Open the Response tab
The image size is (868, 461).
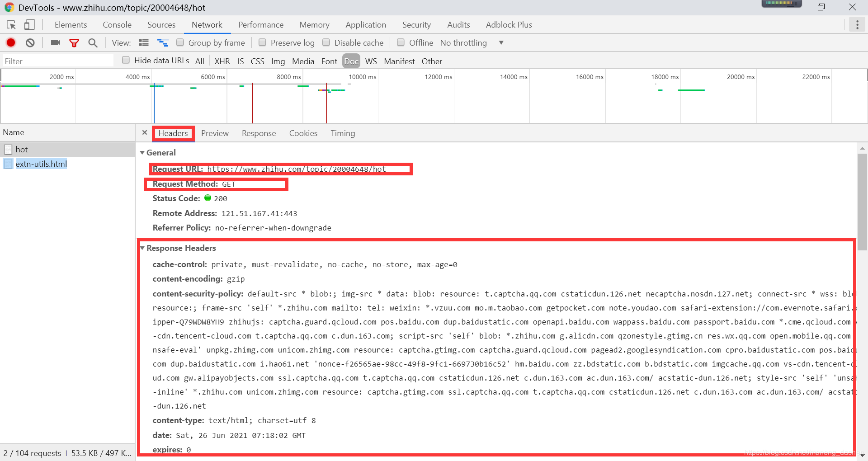point(259,133)
